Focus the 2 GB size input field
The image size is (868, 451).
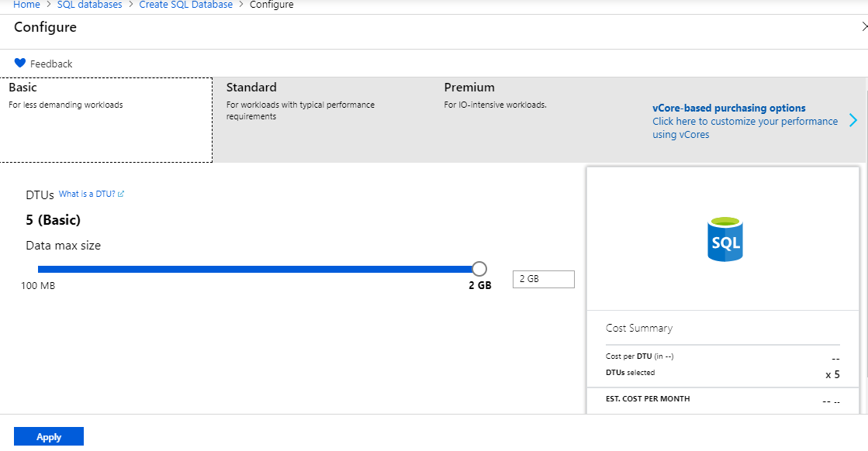[x=544, y=279]
